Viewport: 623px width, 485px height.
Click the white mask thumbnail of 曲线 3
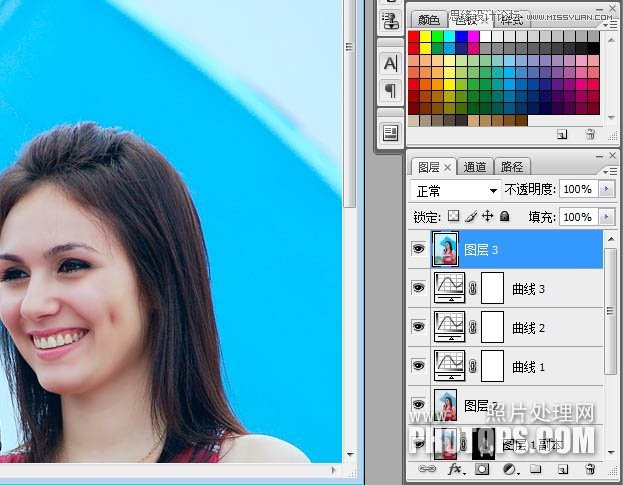pos(492,288)
